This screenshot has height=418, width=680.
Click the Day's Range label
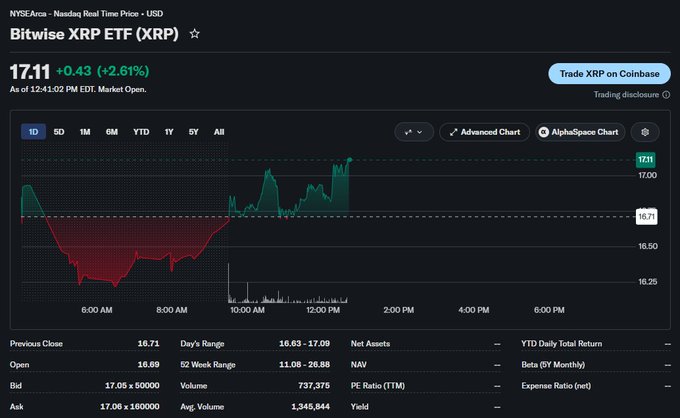[202, 343]
